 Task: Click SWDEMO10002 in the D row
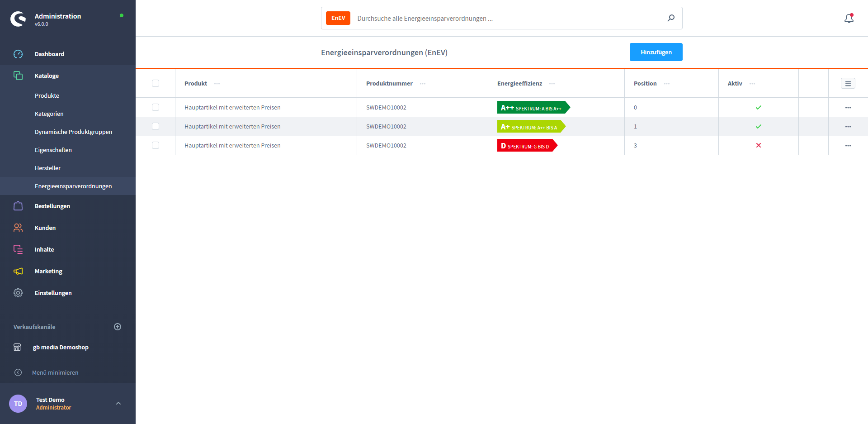pos(386,145)
